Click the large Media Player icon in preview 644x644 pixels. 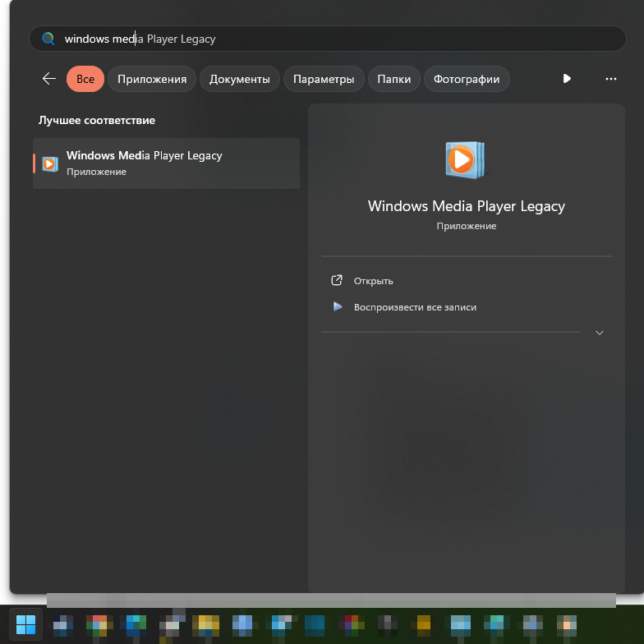pyautogui.click(x=465, y=159)
